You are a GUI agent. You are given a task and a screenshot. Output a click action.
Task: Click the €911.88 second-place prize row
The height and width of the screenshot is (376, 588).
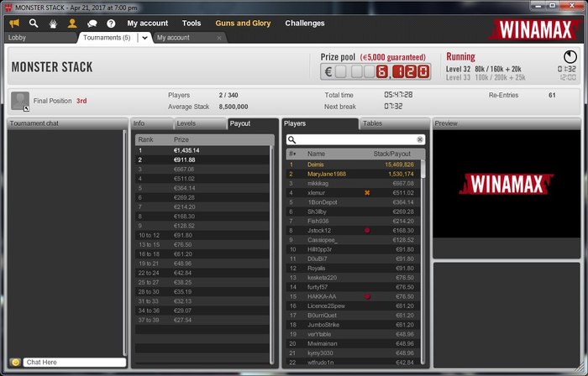pos(202,159)
